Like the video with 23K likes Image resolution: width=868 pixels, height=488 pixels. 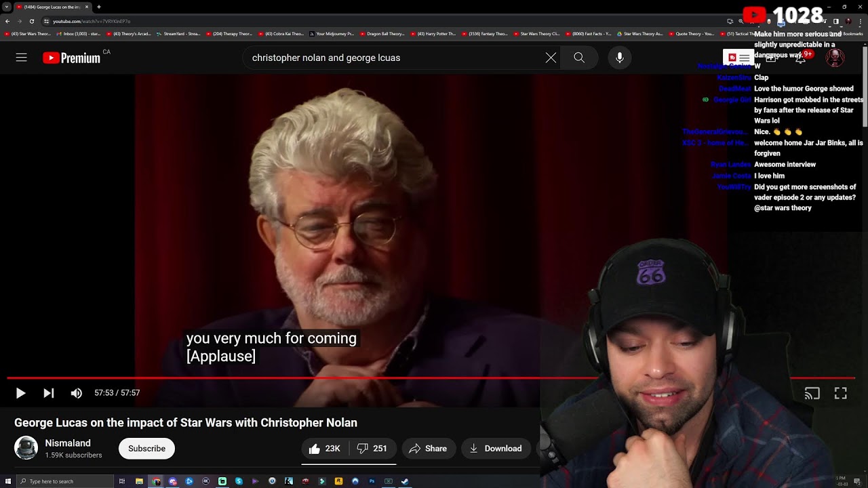pos(325,449)
